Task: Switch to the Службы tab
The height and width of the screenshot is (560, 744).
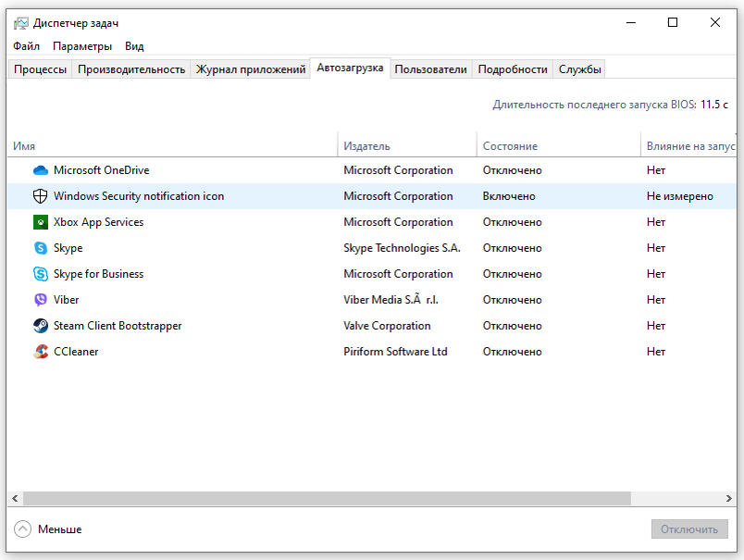Action: coord(580,69)
